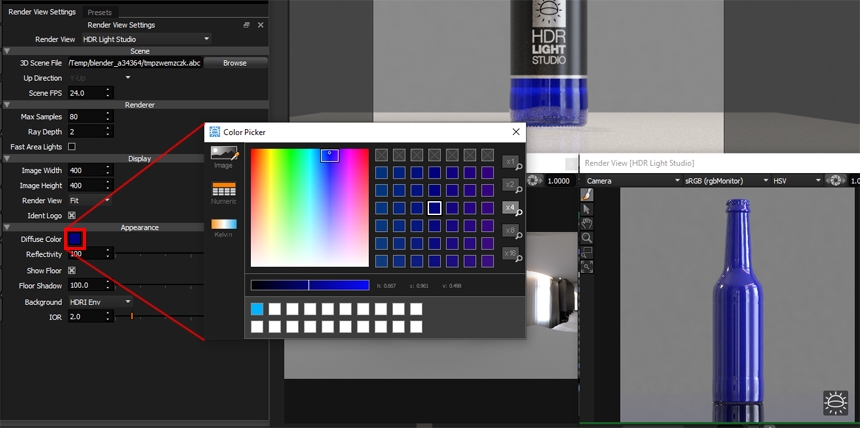Select the magnifier zoom tool in Render View
Image resolution: width=860 pixels, height=428 pixels.
[587, 238]
